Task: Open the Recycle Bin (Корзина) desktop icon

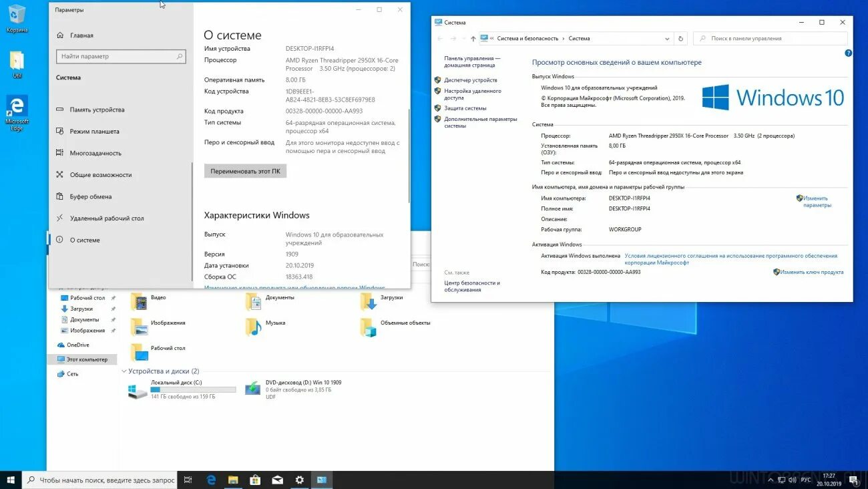Action: 17,19
